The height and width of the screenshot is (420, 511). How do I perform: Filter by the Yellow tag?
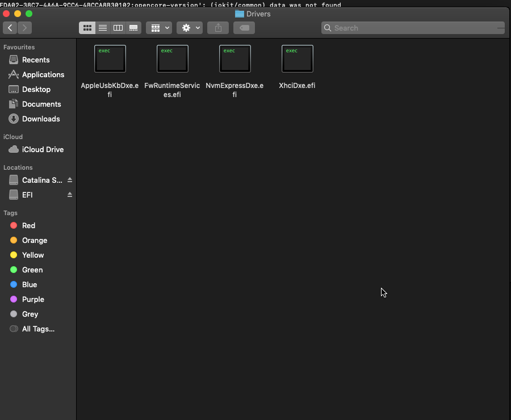38,255
